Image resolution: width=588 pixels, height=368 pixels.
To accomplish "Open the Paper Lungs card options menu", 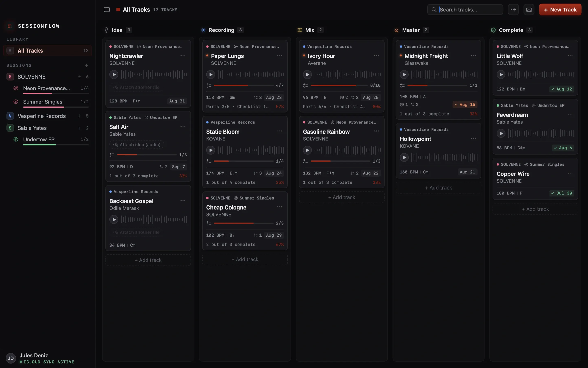I will point(280,55).
